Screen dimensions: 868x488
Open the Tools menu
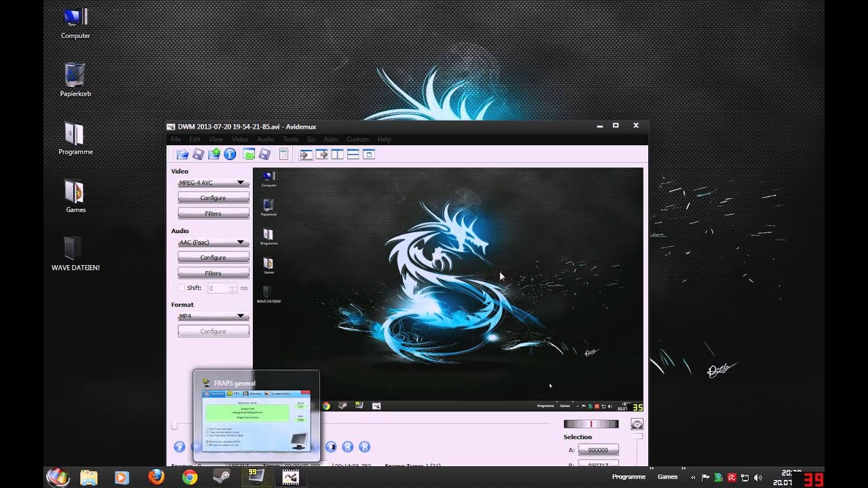tap(291, 140)
